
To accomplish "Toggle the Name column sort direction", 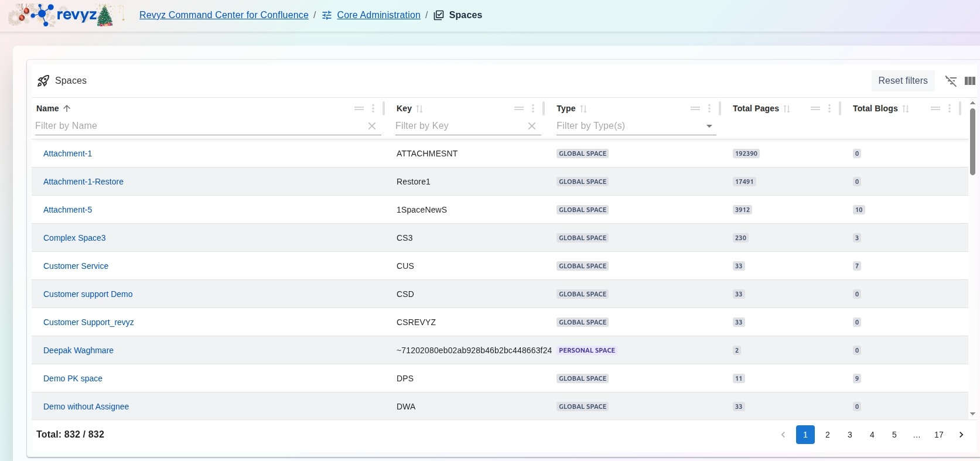I will click(x=67, y=108).
